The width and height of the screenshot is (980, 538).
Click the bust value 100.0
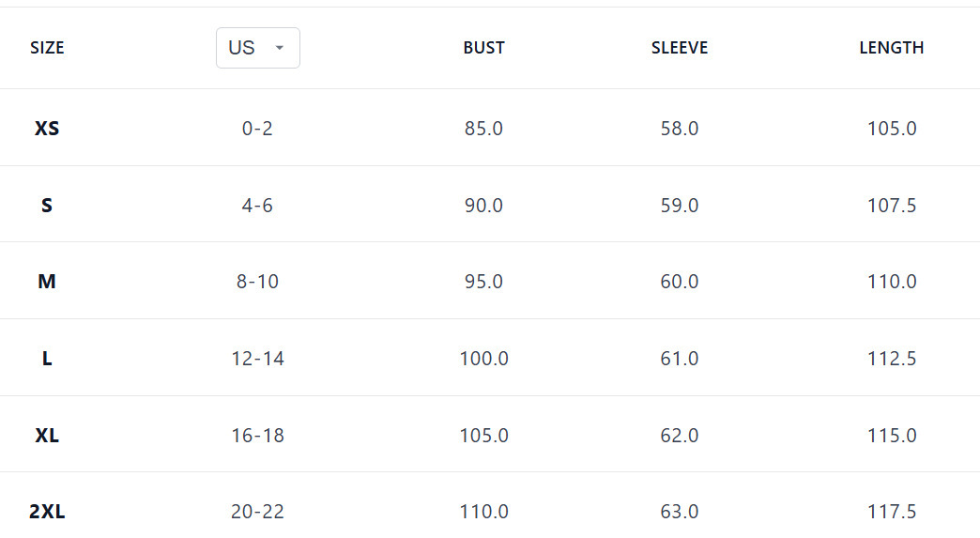coord(483,359)
